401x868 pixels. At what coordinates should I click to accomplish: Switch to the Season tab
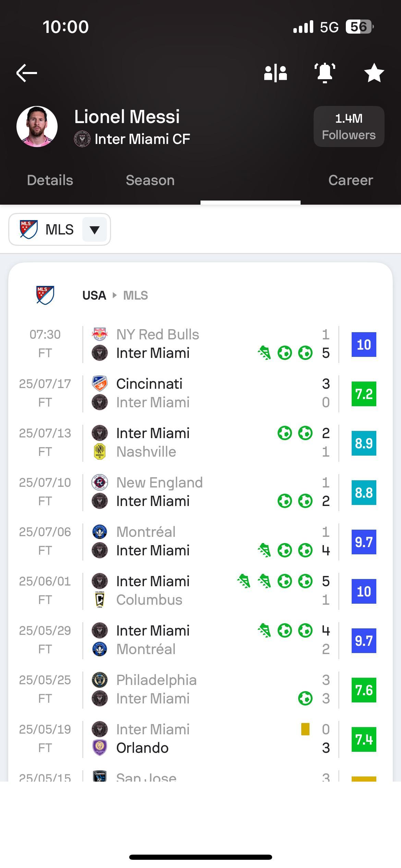tap(150, 180)
